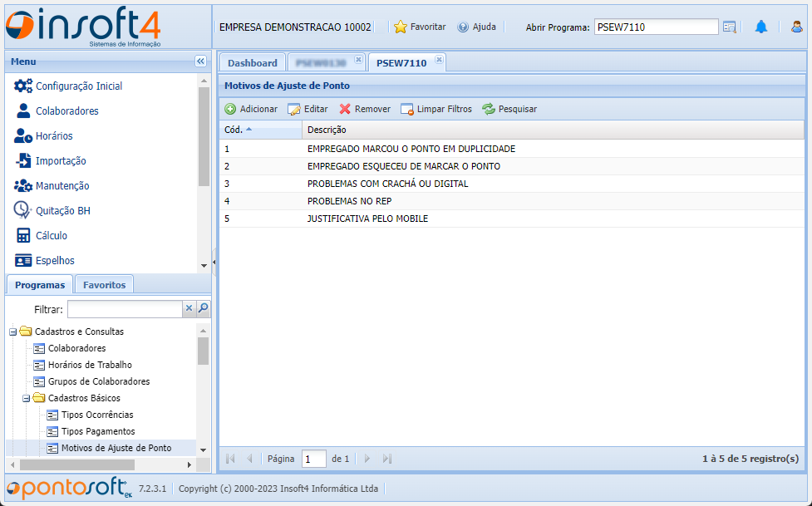Screen dimensions: 812x506
Task: Click the Favoritar star icon
Action: pos(401,27)
